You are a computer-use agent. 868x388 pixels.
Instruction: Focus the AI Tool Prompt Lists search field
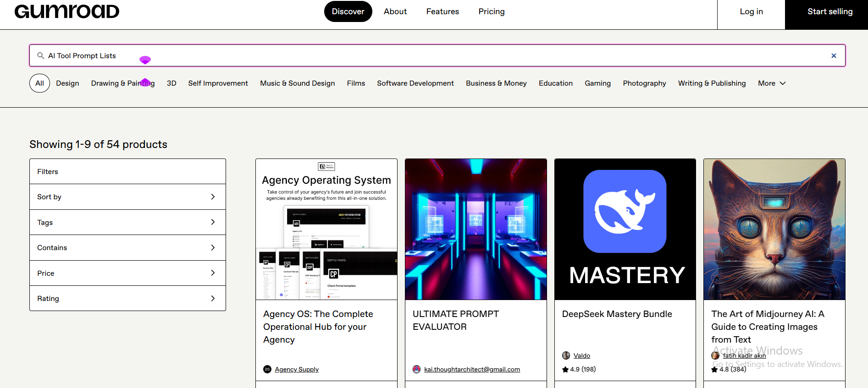pyautogui.click(x=437, y=56)
